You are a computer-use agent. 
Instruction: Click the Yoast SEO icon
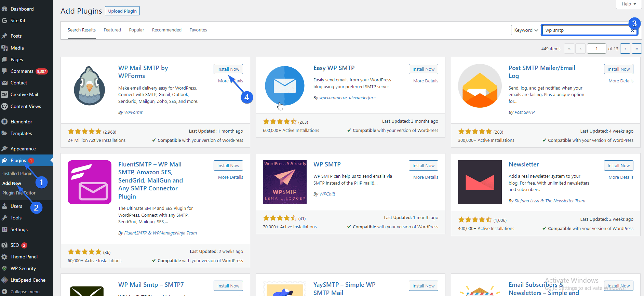pos(4,245)
